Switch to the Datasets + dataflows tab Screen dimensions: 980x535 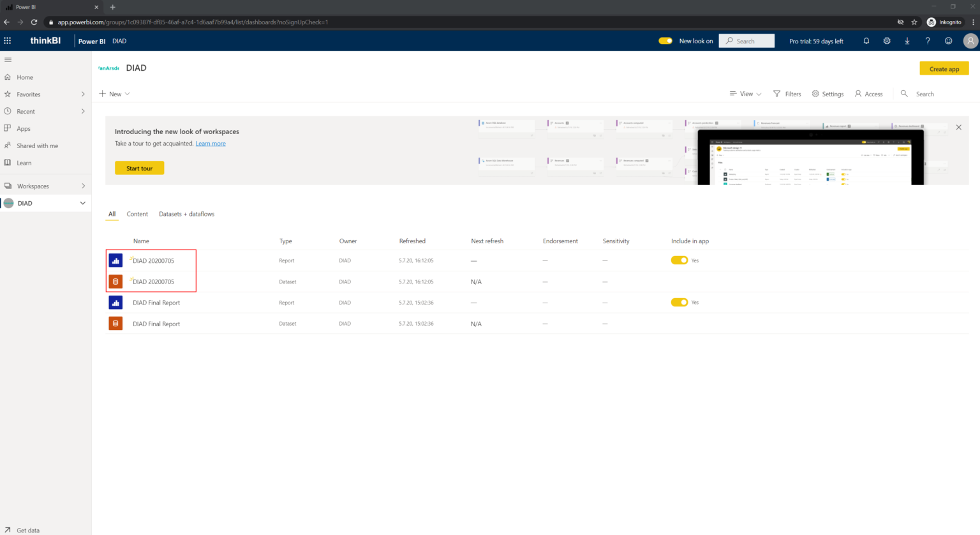tap(186, 214)
